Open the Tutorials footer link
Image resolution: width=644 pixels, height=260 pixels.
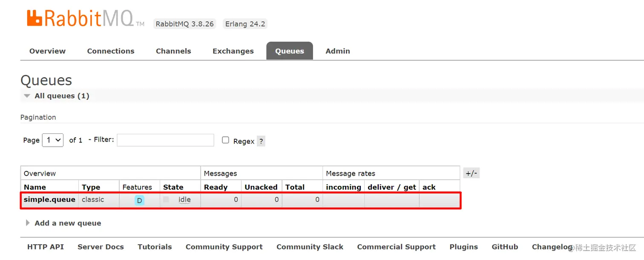155,247
